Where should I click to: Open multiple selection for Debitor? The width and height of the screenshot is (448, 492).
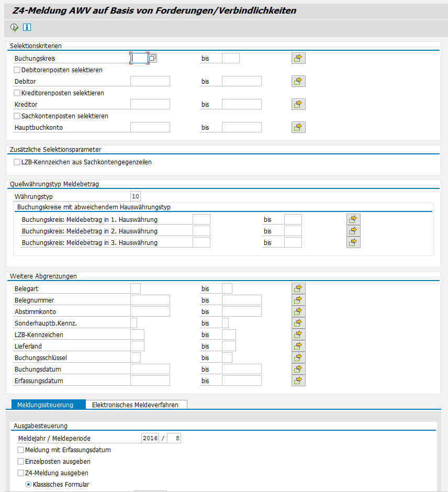(x=298, y=81)
